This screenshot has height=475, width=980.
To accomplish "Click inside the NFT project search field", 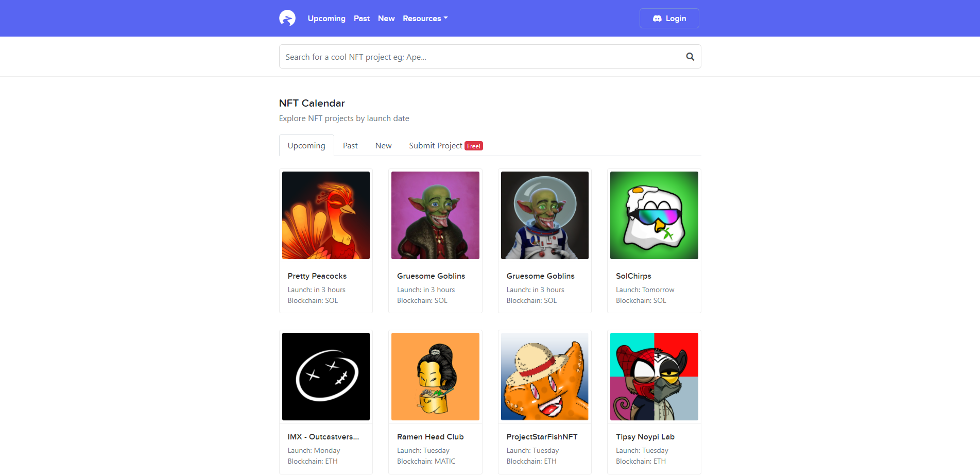I will [463, 56].
